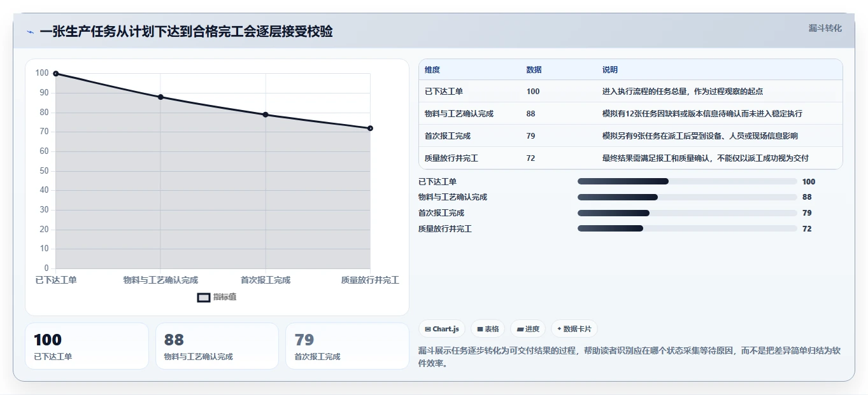This screenshot has width=868, height=395.
Task: Click table value 79 in 数据 column
Action: [x=531, y=136]
